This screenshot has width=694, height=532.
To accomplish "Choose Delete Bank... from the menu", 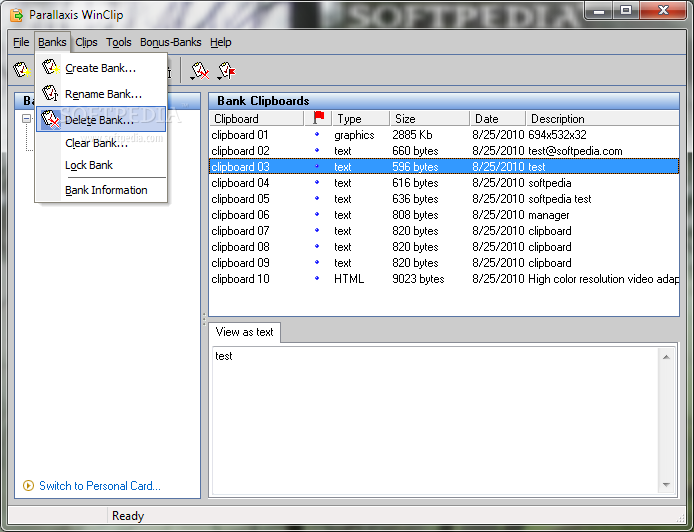I will tap(101, 120).
